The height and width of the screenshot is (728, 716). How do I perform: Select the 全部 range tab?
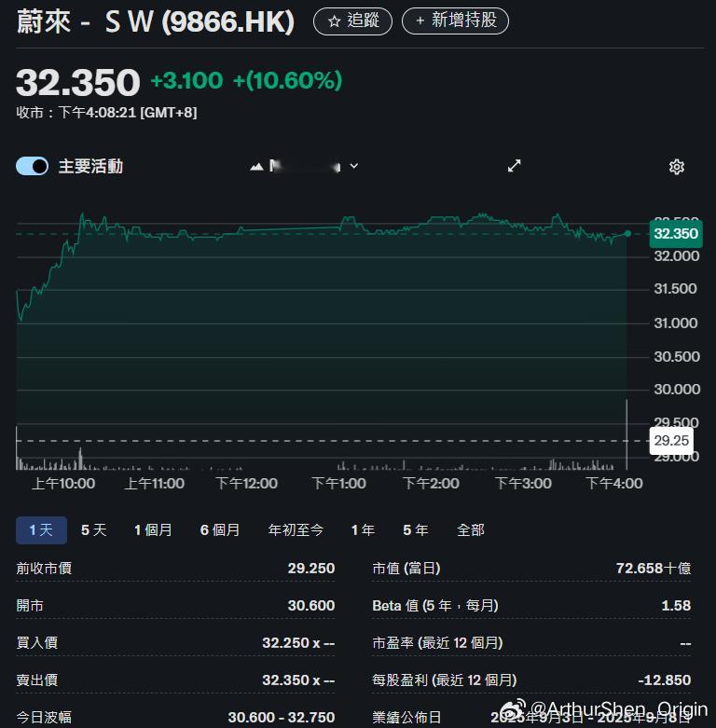point(471,529)
